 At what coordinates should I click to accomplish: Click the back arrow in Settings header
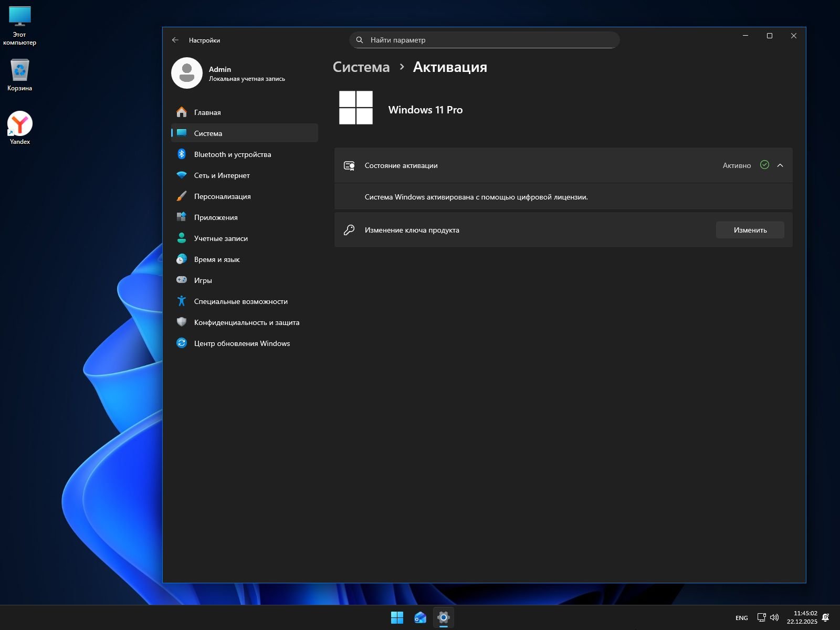(x=175, y=40)
